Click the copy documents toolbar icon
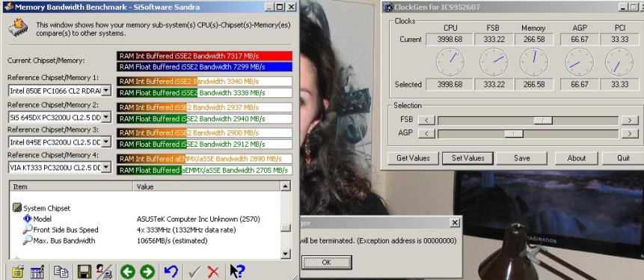 point(61,271)
